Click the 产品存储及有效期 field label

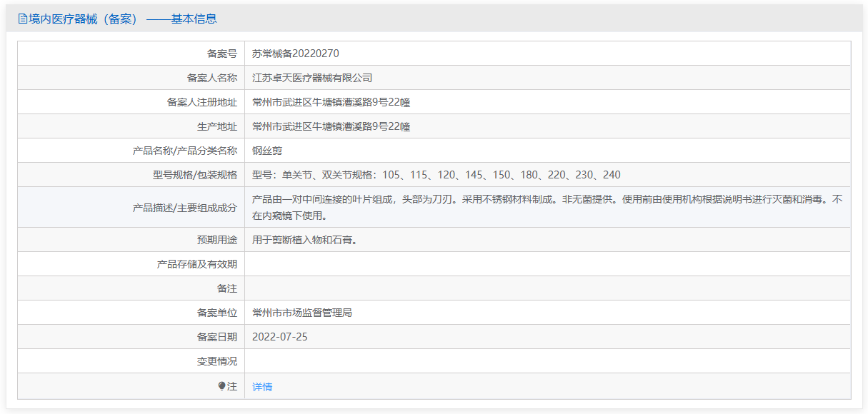click(x=197, y=264)
